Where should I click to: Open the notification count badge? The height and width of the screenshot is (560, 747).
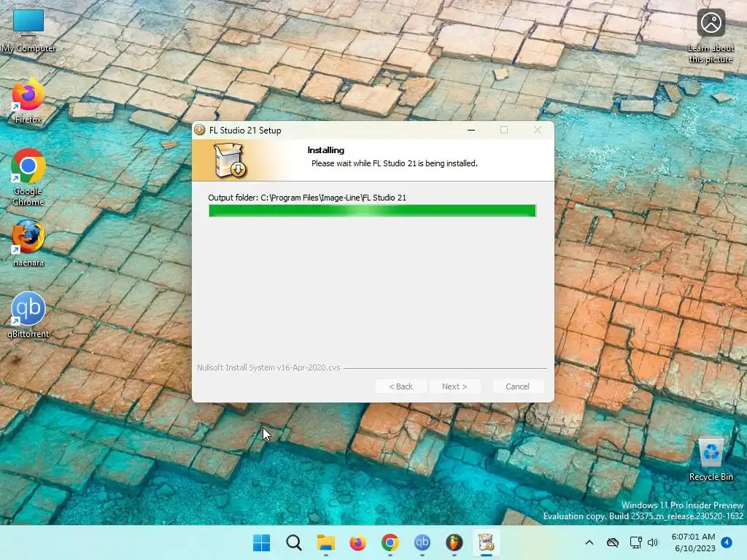click(727, 542)
